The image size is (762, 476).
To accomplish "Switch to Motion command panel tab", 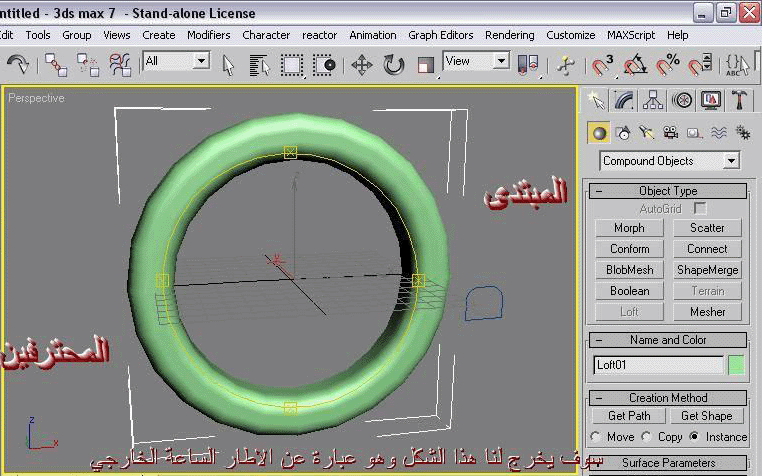I will point(682,101).
